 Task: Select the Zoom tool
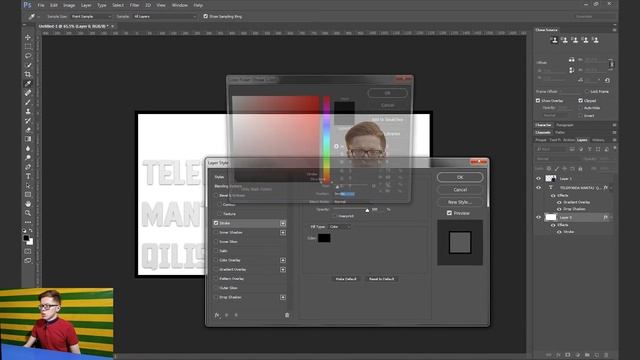click(x=28, y=213)
